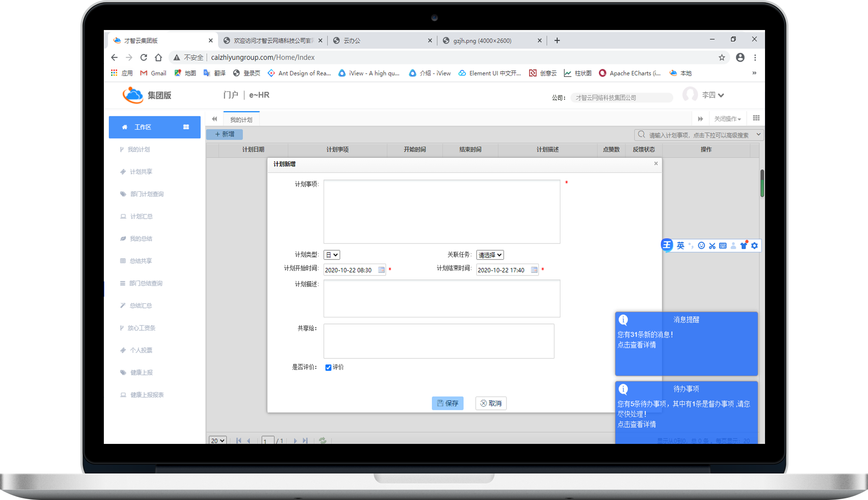Expand the 关闭操作 menu
This screenshot has width=868, height=500.
click(x=727, y=119)
